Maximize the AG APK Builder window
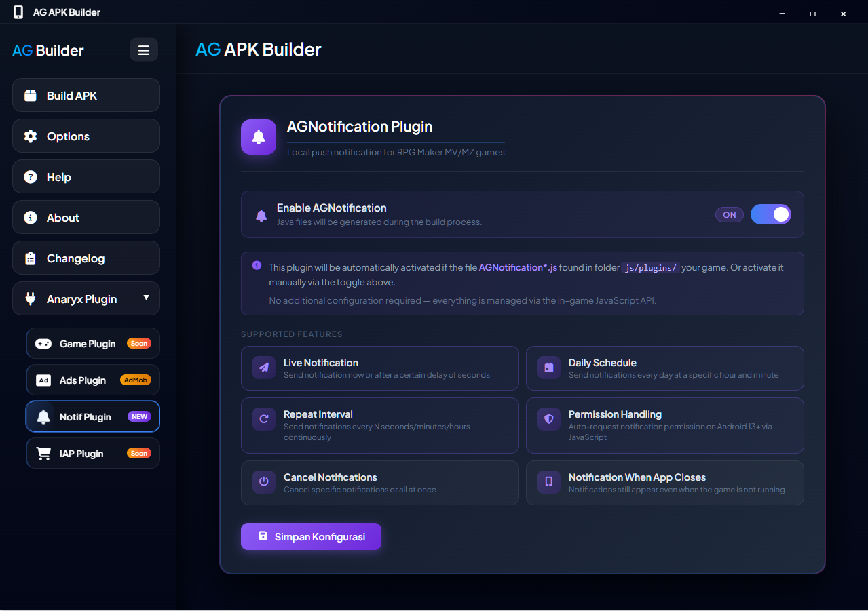 [x=812, y=13]
